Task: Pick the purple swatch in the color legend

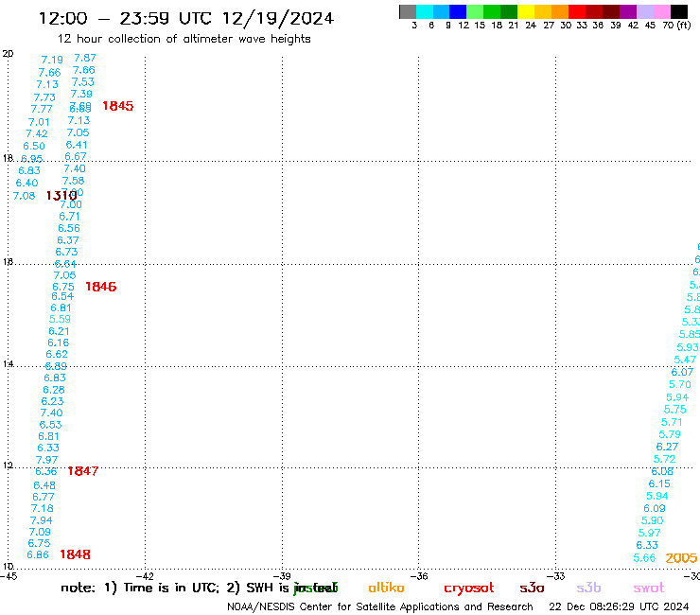Action: point(628,11)
